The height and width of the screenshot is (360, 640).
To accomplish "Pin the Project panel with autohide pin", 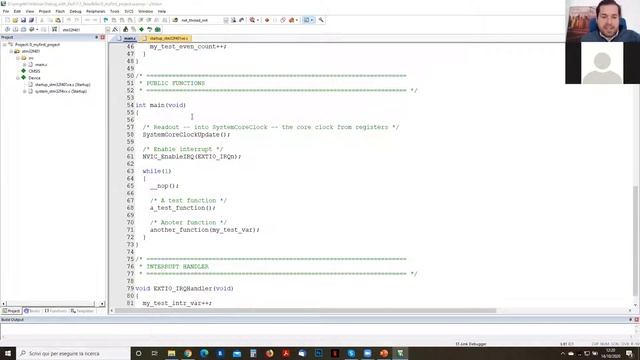I will click(x=97, y=37).
